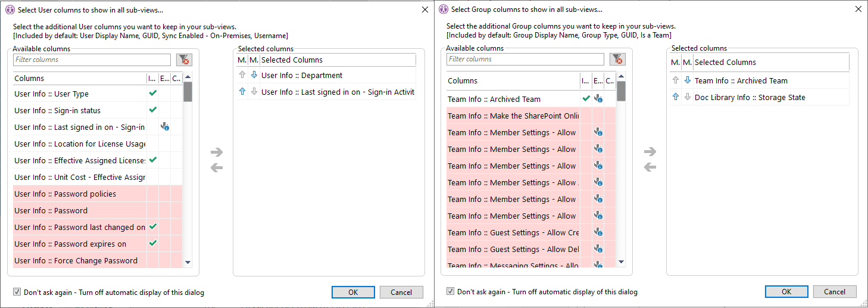Untick Don't ask again in User dialog
Viewport: 868px width, 308px height.
point(17,293)
